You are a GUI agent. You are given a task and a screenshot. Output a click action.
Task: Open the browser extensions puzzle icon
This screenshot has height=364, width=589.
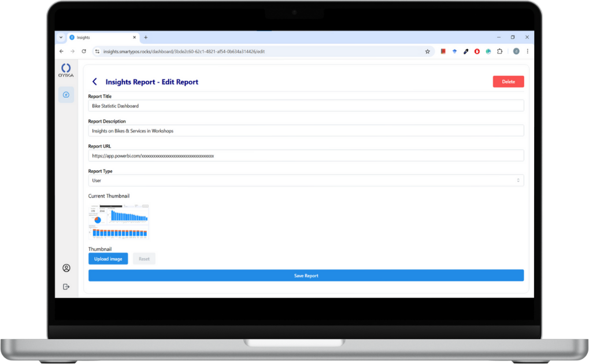499,51
